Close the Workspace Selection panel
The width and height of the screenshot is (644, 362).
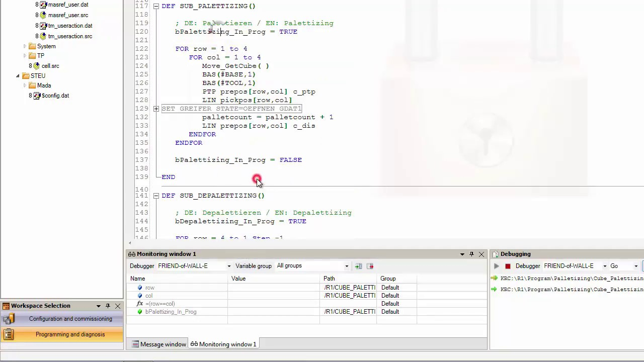(x=118, y=306)
